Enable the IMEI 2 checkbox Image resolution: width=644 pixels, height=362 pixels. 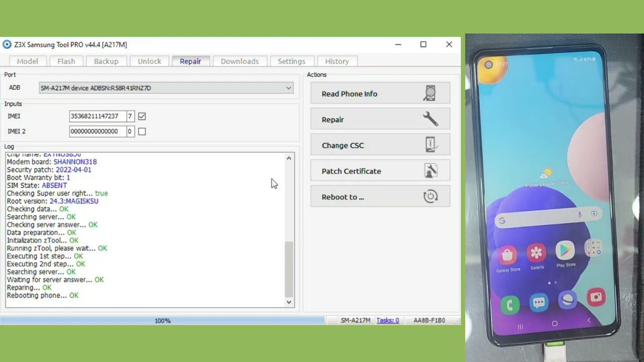pyautogui.click(x=142, y=131)
